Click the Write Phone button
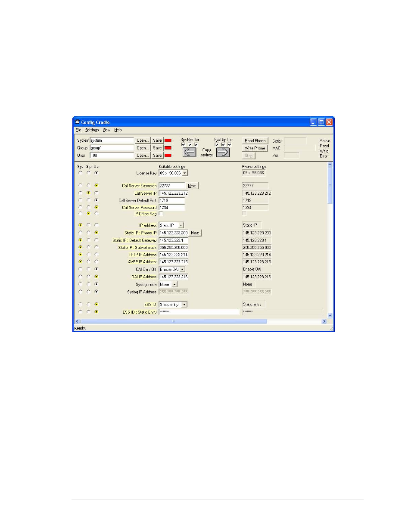This screenshot has width=411, height=532. click(255, 148)
